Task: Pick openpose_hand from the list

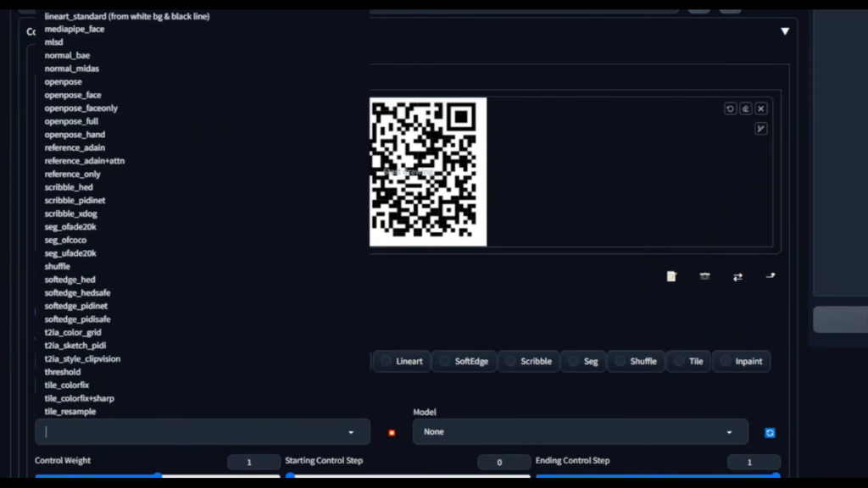Action: (x=75, y=135)
